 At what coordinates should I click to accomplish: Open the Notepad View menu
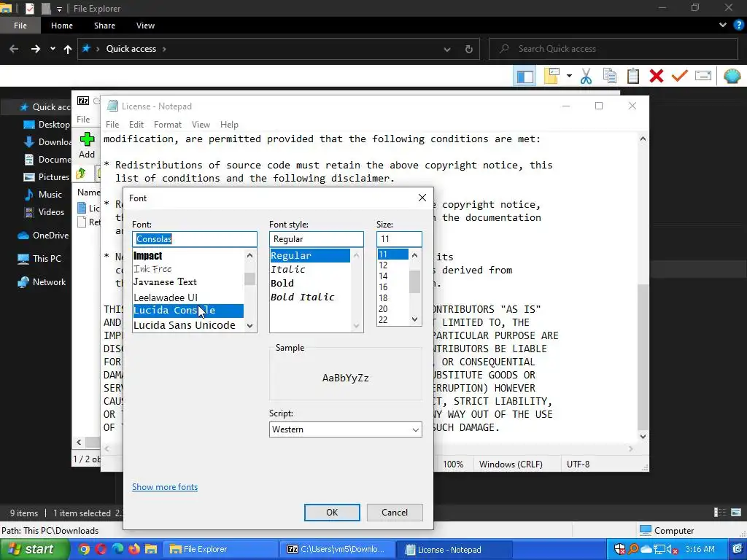click(x=201, y=124)
